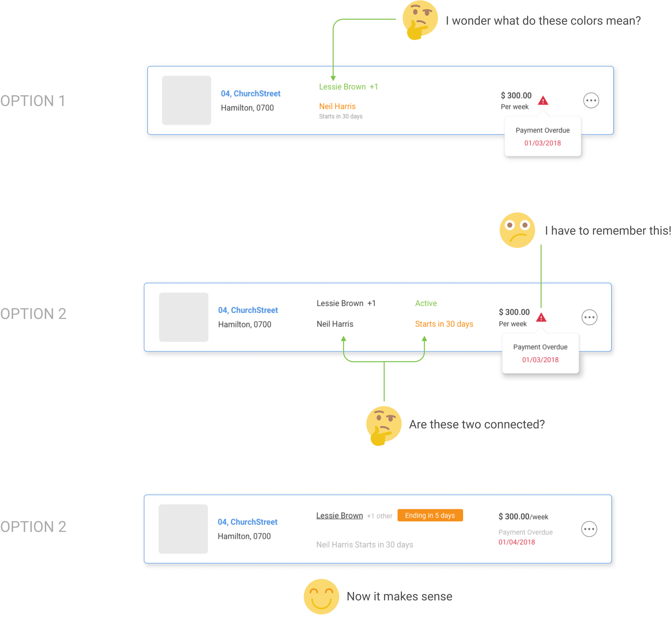
Task: Click the orange 'Starts in 30 days' status in the middle card
Action: [444, 324]
